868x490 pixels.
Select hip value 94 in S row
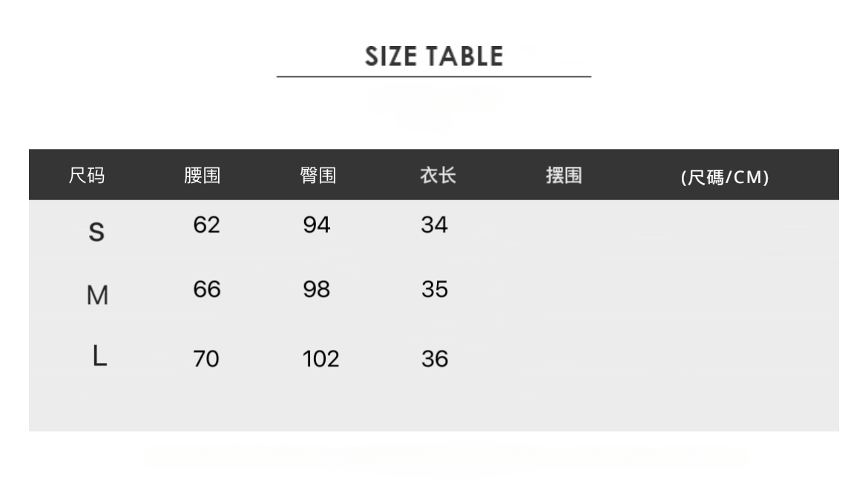tap(317, 225)
